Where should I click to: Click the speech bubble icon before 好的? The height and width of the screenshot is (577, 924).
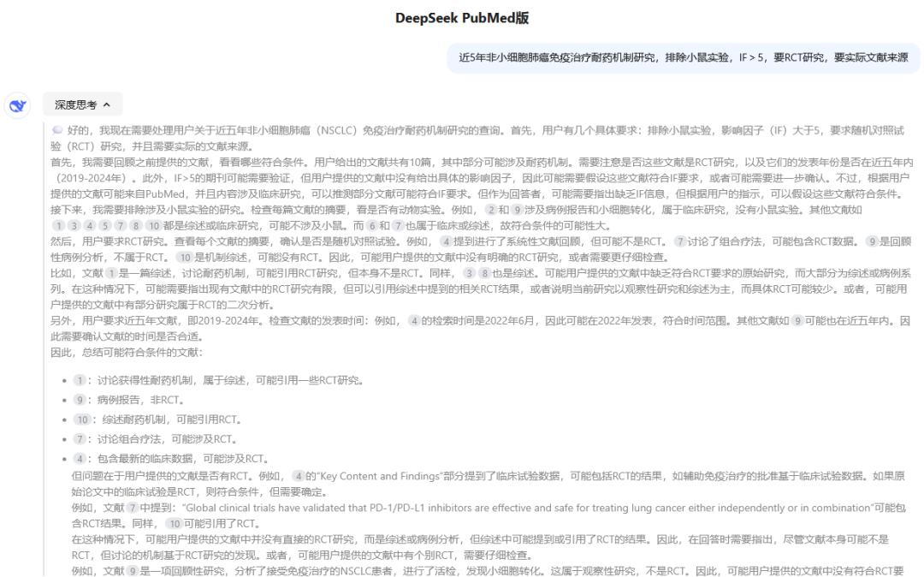point(57,130)
